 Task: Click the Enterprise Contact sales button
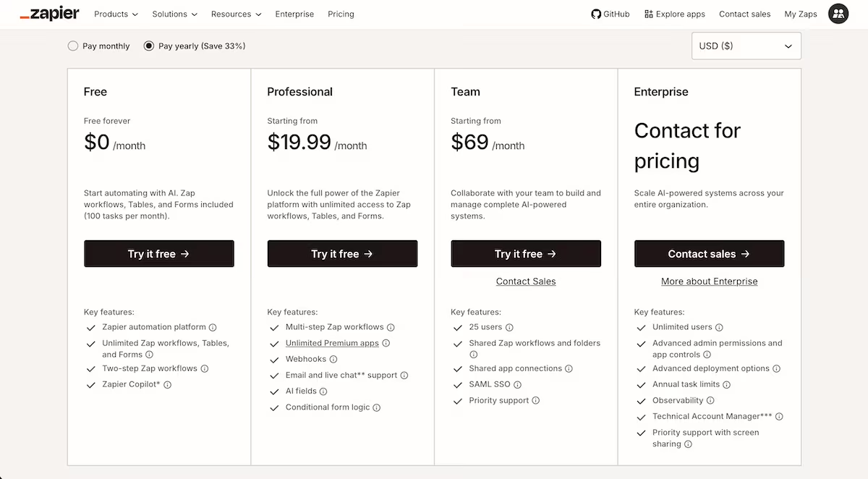pos(710,254)
